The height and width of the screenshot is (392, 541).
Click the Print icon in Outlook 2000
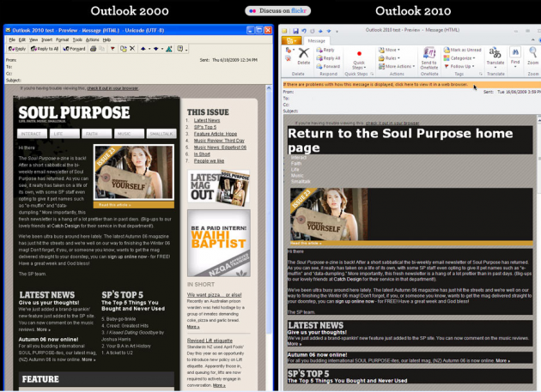point(93,49)
